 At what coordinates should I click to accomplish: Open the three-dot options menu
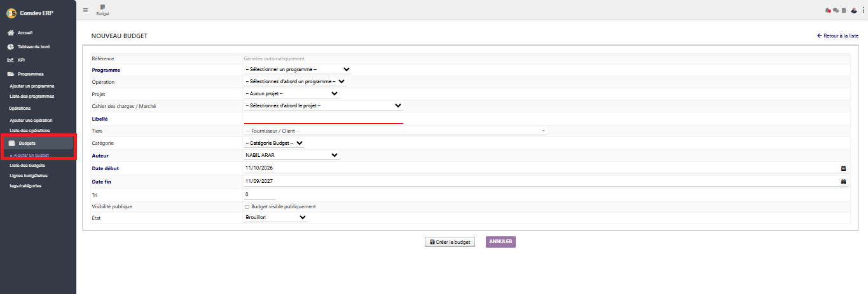(863, 10)
